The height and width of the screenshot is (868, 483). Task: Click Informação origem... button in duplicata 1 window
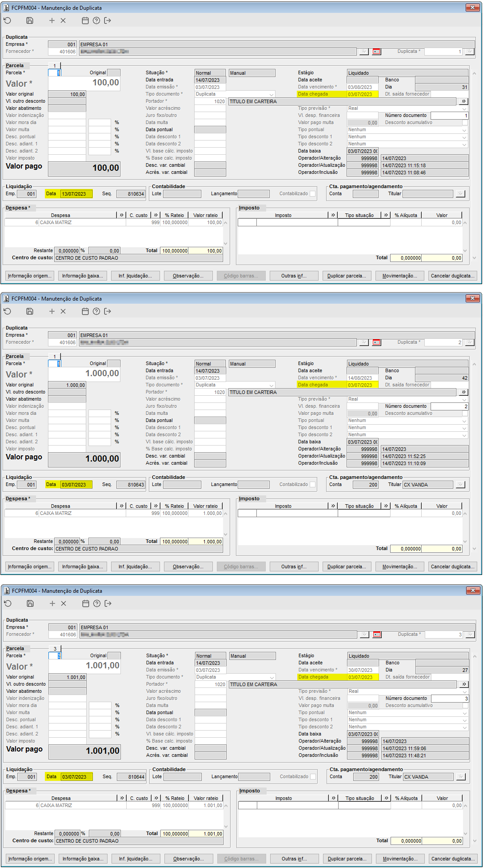coord(30,276)
